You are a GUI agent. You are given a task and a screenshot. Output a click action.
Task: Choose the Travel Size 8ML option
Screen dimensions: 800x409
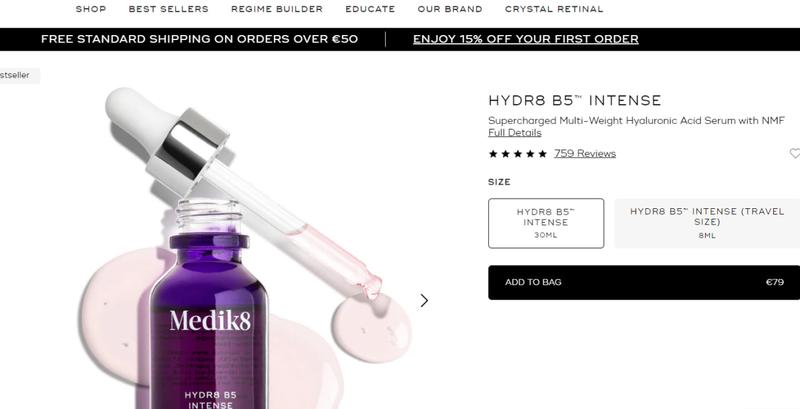pyautogui.click(x=707, y=223)
